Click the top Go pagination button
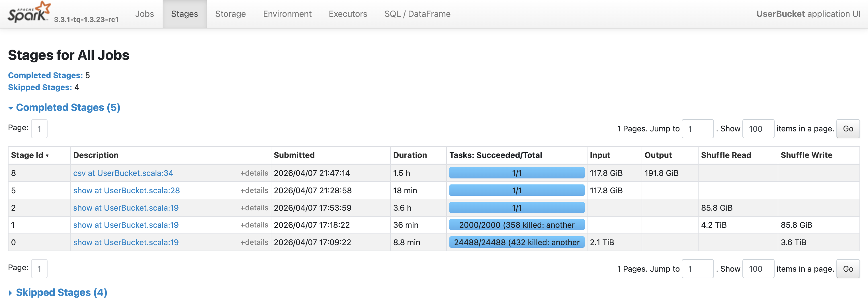This screenshot has height=305, width=868. click(x=847, y=129)
